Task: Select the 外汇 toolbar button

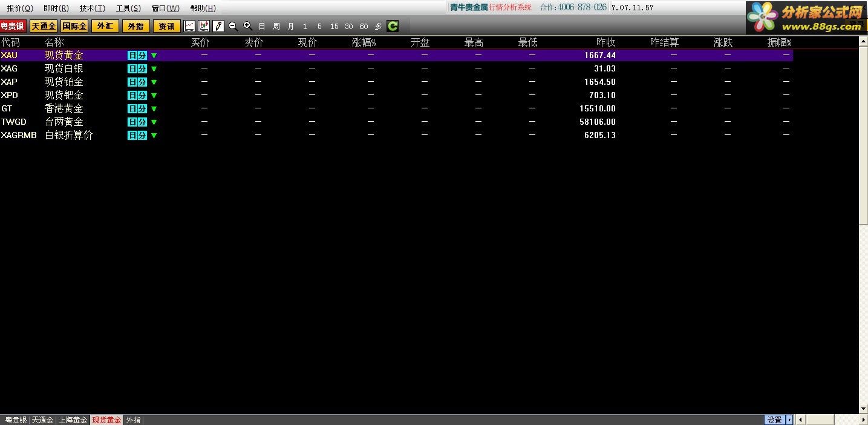Action: point(105,26)
